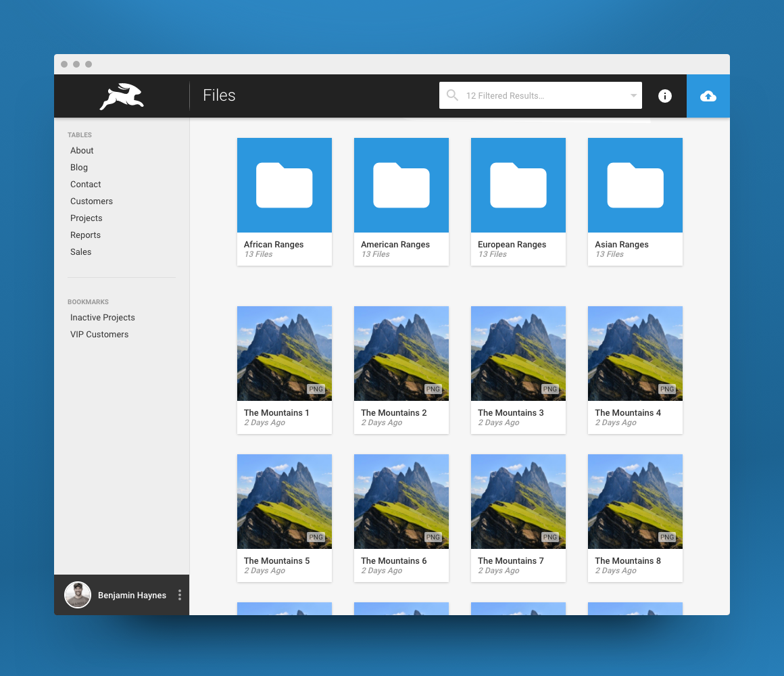This screenshot has height=676, width=784.
Task: Open the Asian Ranges folder icon
Action: [x=635, y=185]
